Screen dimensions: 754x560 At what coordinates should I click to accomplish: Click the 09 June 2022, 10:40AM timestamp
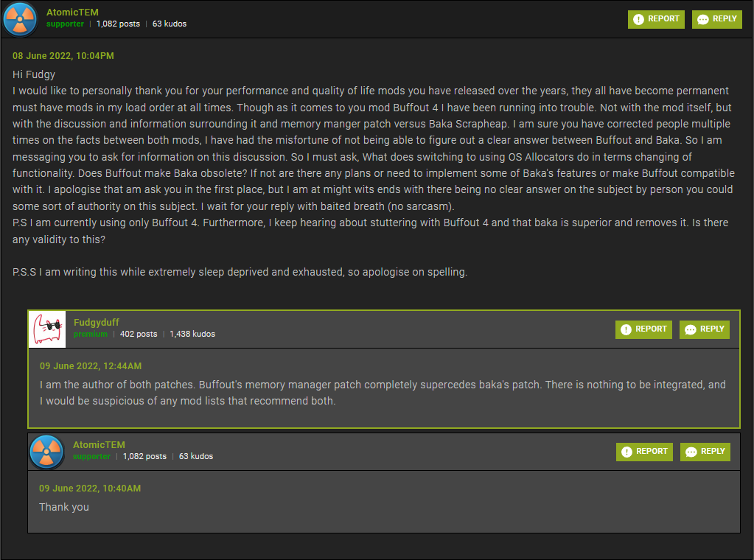click(90, 489)
